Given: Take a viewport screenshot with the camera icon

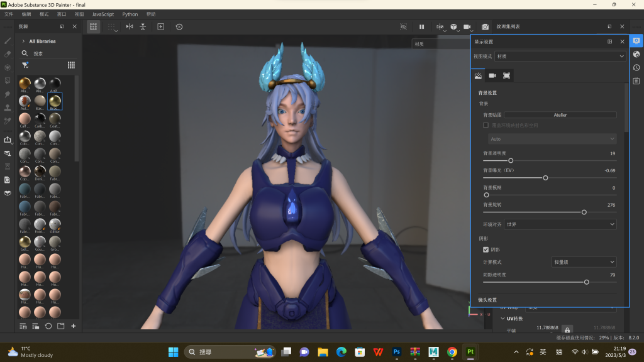Looking at the screenshot, I should pos(485,26).
